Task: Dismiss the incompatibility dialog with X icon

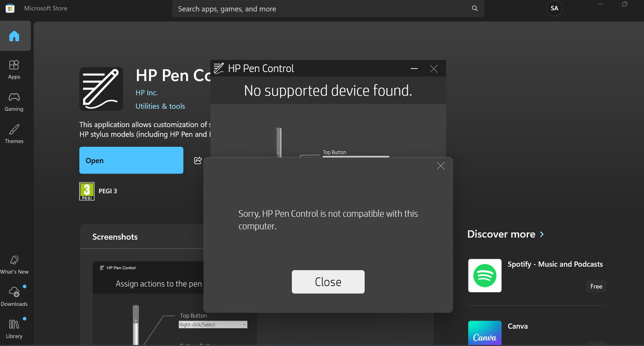Action: [441, 166]
